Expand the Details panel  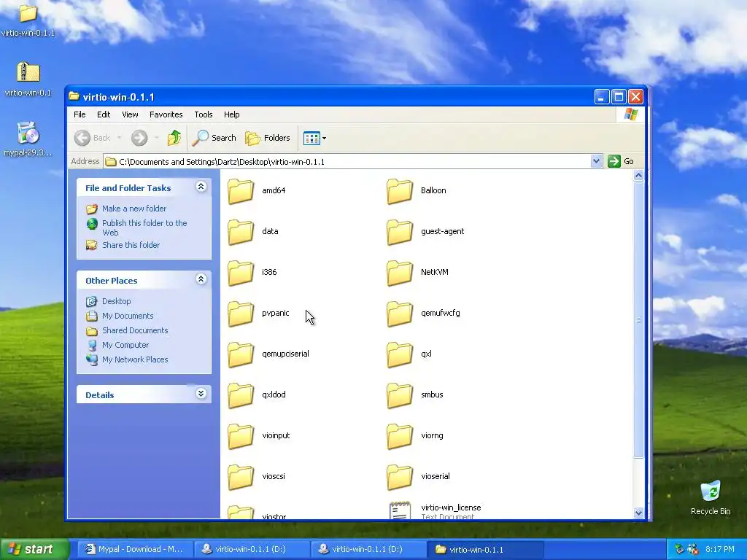[201, 393]
